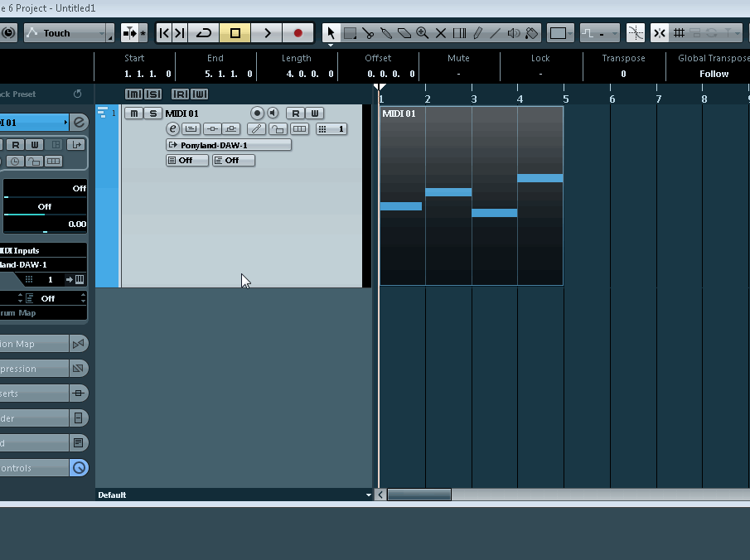This screenshot has width=750, height=560.
Task: Click Lane Display Type icon on track
Action: pos(299,128)
